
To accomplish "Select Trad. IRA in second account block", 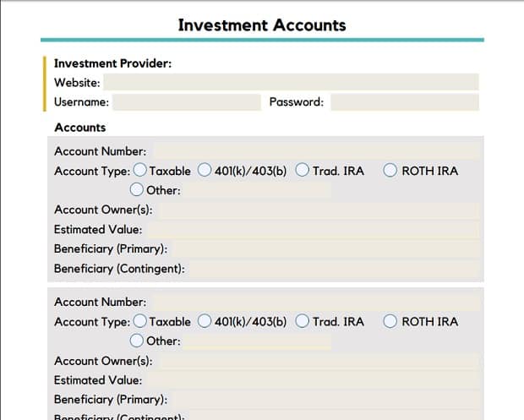I will pyautogui.click(x=302, y=321).
